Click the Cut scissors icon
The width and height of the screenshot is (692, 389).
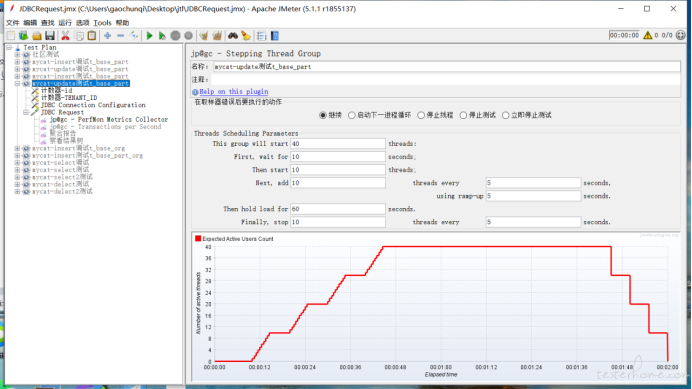coord(65,36)
